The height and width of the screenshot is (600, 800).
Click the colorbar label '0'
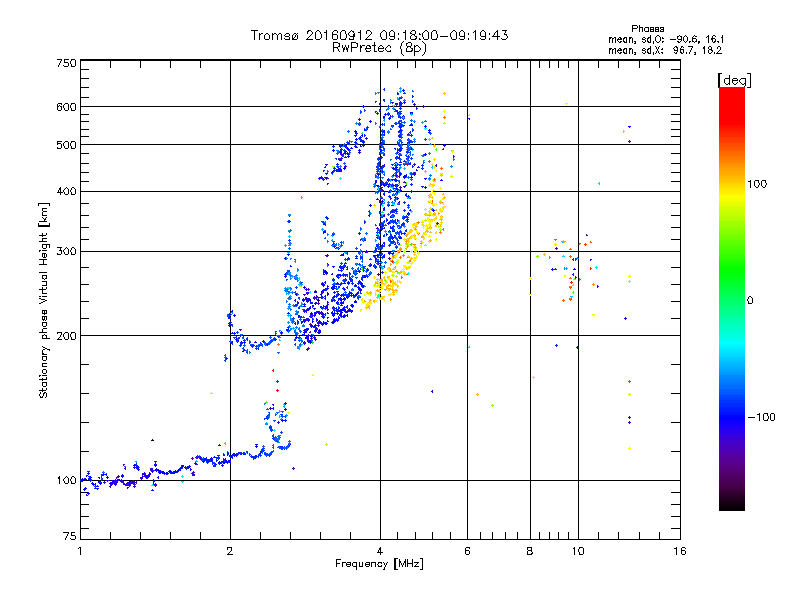750,301
